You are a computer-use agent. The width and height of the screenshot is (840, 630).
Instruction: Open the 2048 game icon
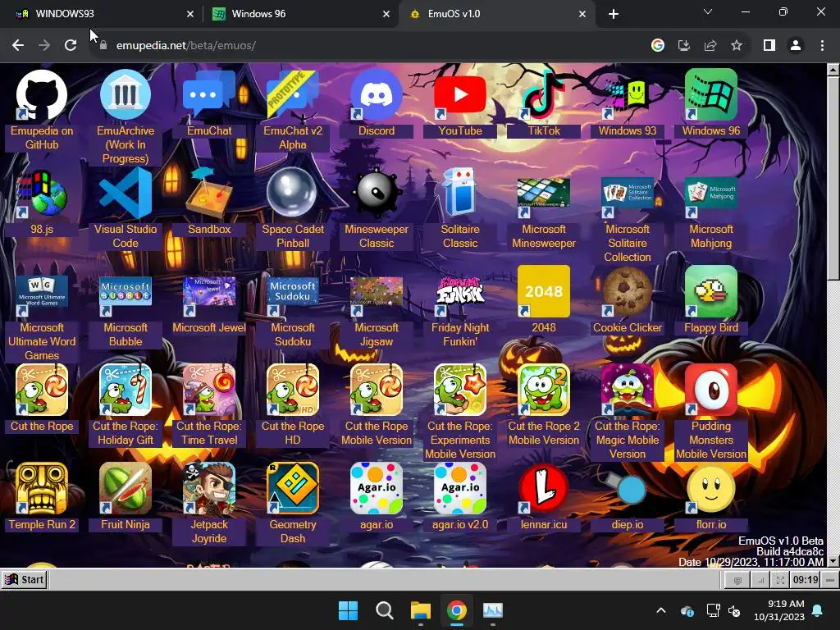click(543, 292)
